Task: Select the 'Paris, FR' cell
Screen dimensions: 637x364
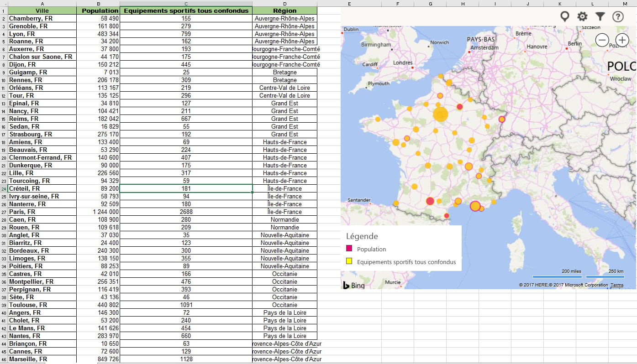Action: [x=42, y=212]
